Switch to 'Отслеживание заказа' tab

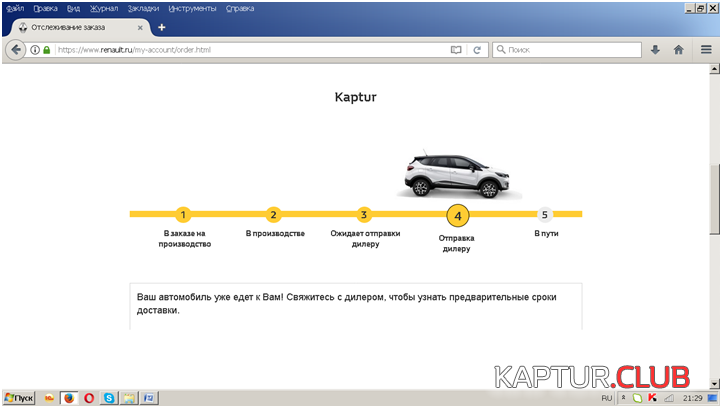[72, 27]
